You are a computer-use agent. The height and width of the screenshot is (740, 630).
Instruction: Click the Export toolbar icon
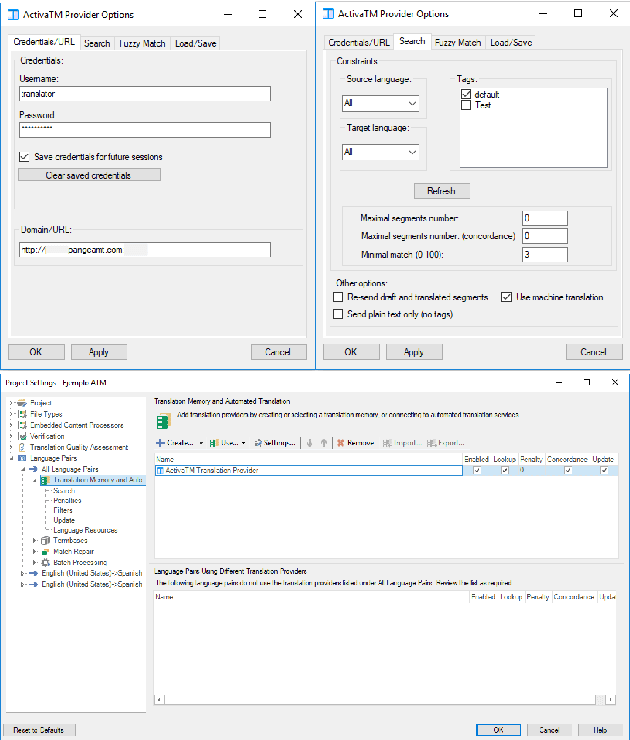(431, 443)
